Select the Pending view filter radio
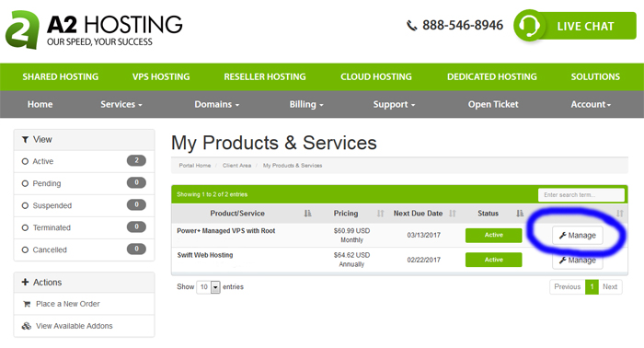This screenshot has height=348, width=644. click(x=25, y=183)
